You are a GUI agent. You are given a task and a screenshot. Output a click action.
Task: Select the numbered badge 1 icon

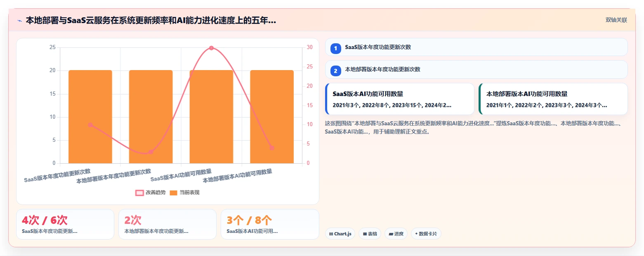coord(335,49)
